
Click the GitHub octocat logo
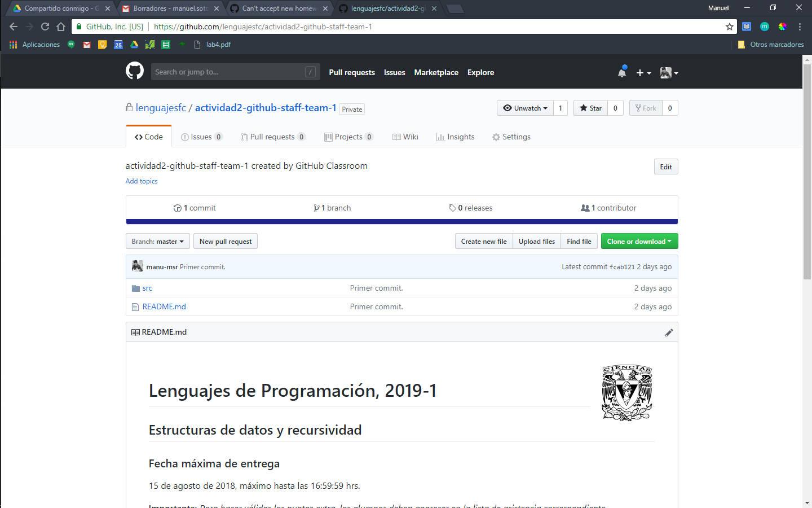point(135,72)
